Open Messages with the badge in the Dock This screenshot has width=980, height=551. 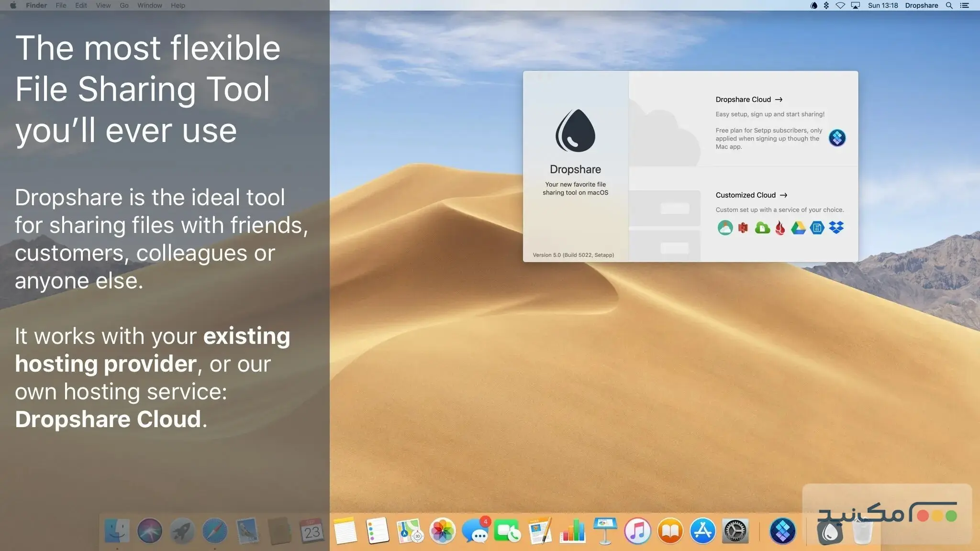pyautogui.click(x=475, y=531)
